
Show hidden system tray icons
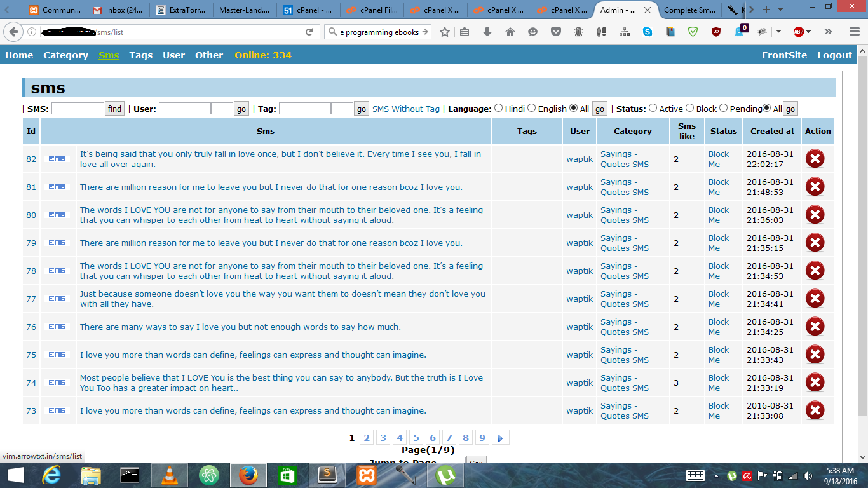click(x=716, y=475)
